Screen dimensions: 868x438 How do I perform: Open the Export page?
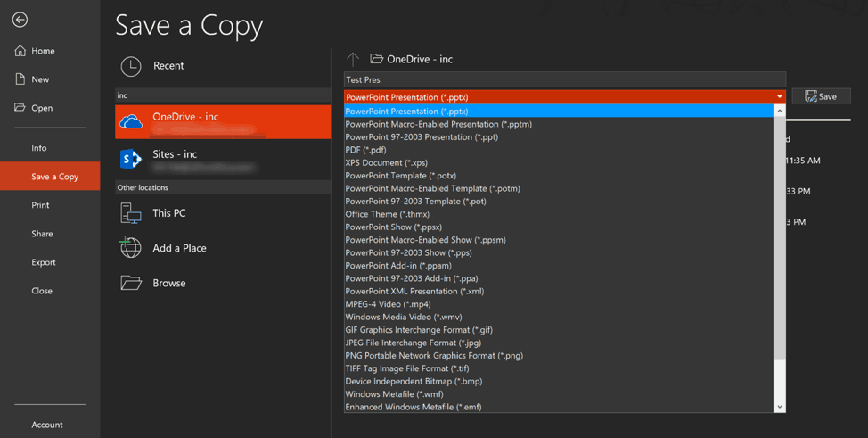(x=43, y=262)
